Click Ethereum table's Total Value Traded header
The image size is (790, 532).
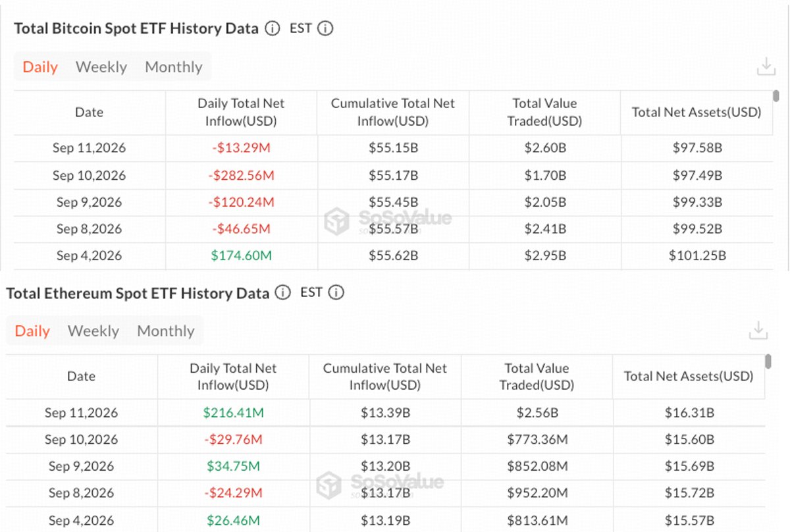(x=537, y=377)
